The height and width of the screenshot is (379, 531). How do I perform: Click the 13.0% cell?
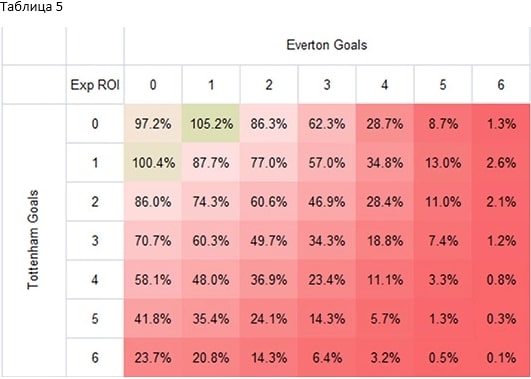(443, 163)
